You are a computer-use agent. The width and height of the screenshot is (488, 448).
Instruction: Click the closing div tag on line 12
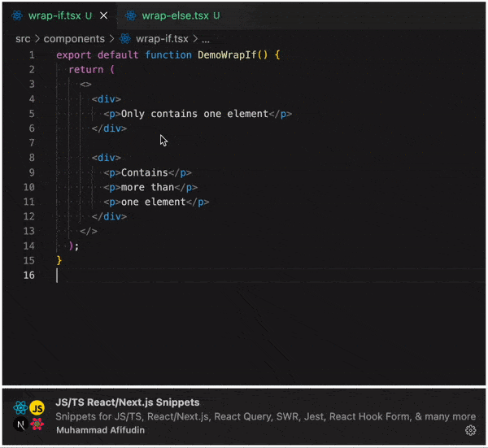[109, 216]
